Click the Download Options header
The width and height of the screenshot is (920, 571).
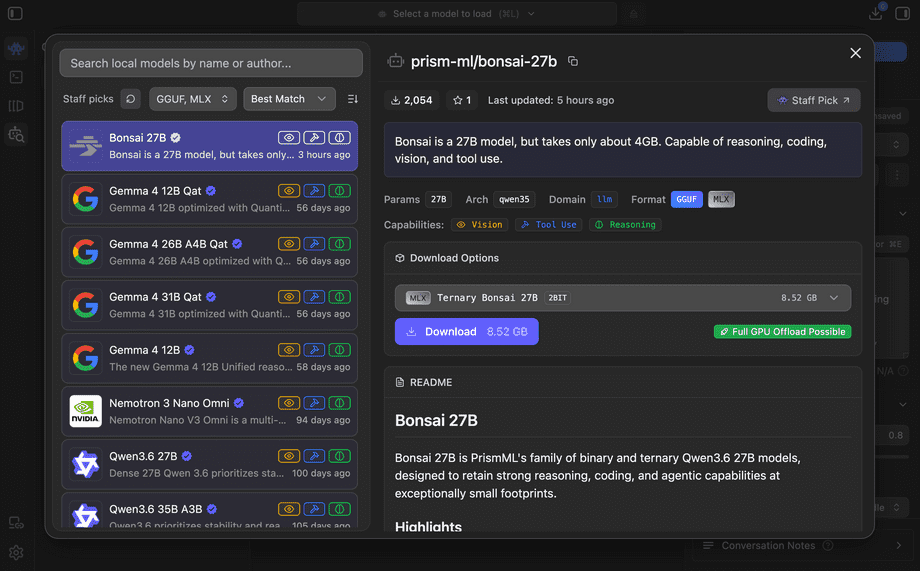tap(447, 258)
